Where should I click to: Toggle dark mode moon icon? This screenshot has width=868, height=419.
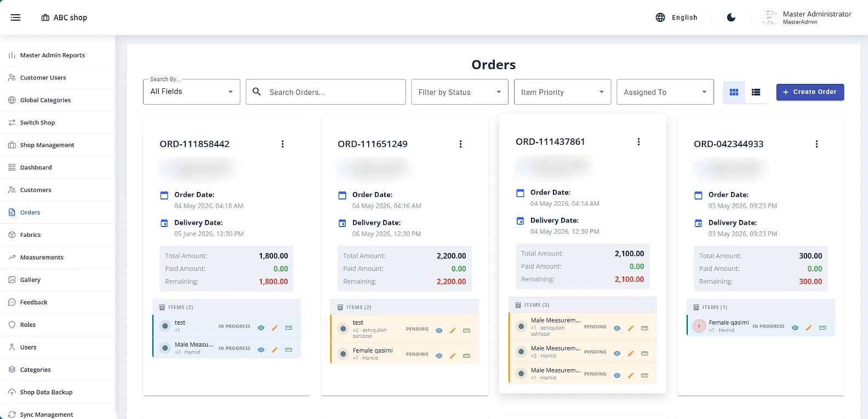(x=731, y=18)
